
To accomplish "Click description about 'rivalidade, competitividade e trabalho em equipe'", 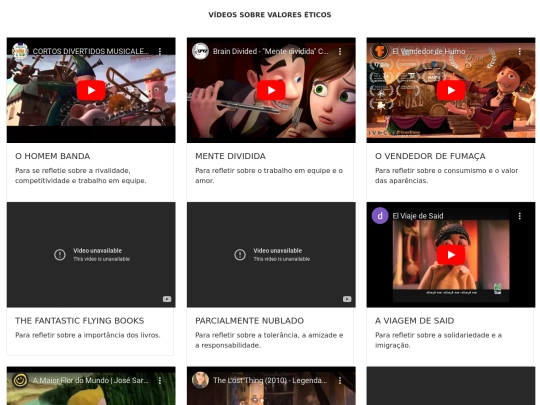I will click(x=81, y=176).
